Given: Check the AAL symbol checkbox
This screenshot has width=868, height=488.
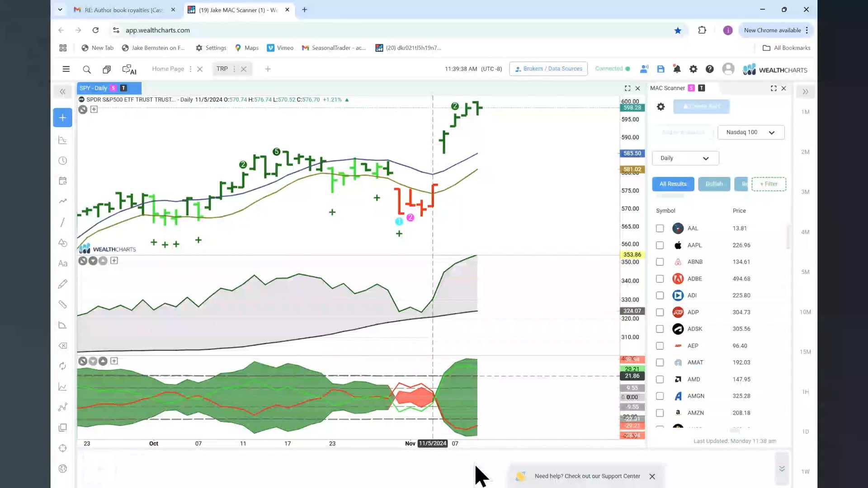Looking at the screenshot, I should point(660,229).
